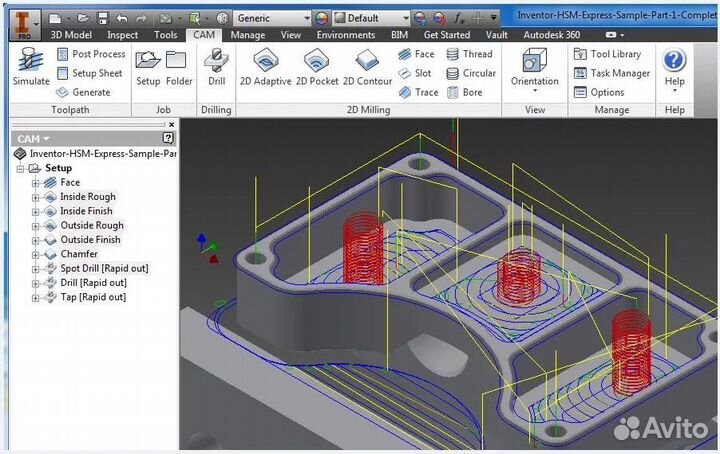Click the Help question-mark icon
Screen dimensions: 720x454
click(674, 60)
